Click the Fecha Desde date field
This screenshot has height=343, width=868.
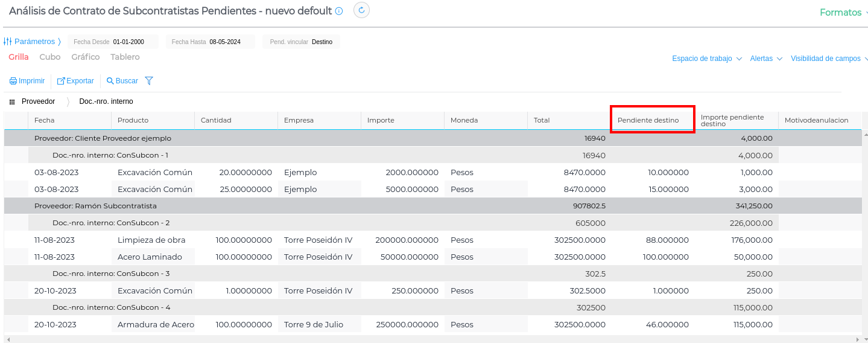(128, 42)
